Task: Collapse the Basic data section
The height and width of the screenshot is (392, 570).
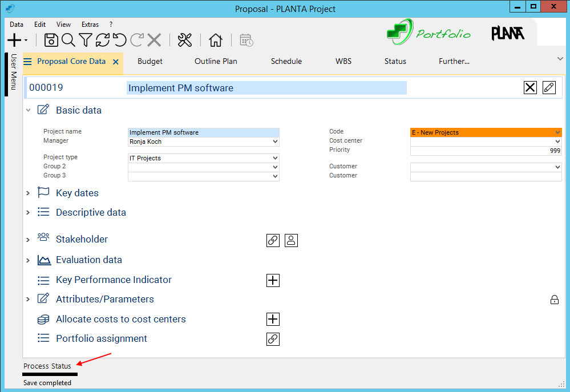Action: (29, 110)
